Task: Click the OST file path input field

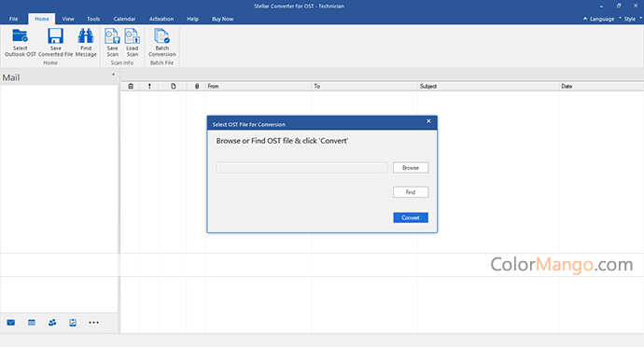Action: point(301,168)
